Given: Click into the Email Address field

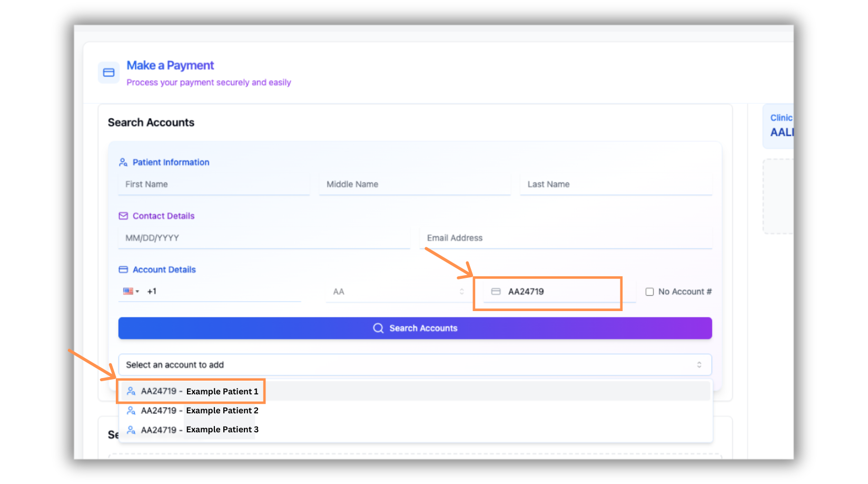Looking at the screenshot, I should (x=566, y=238).
